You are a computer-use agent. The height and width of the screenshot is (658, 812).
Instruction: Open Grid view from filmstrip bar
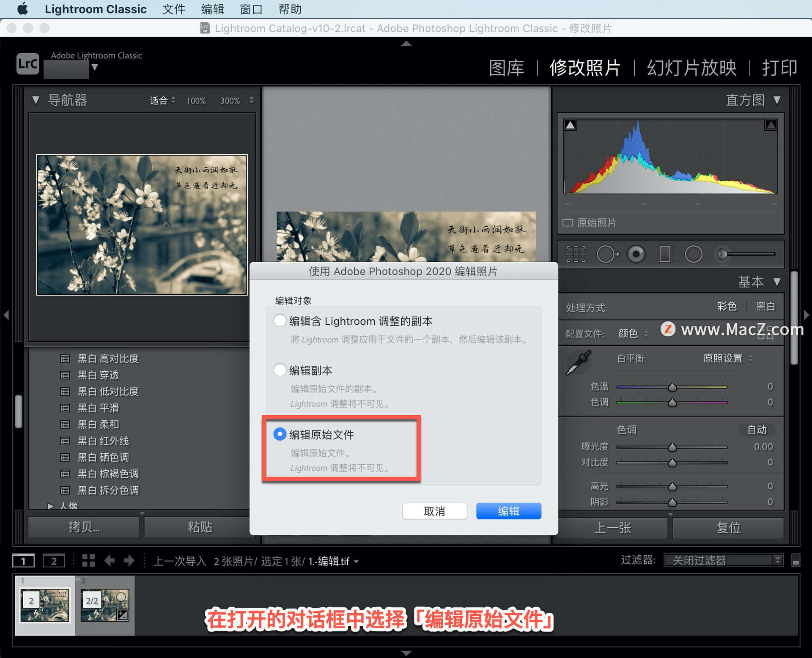point(88,561)
